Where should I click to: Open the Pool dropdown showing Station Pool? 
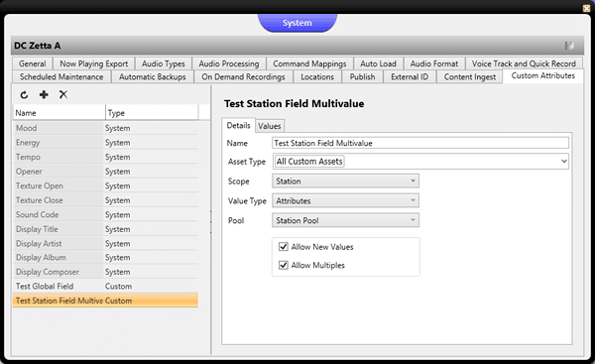click(x=345, y=220)
